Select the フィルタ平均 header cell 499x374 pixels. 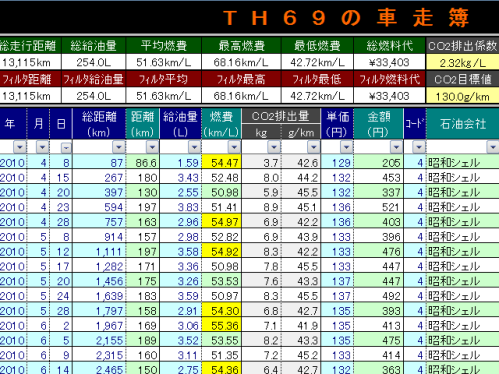click(x=164, y=79)
